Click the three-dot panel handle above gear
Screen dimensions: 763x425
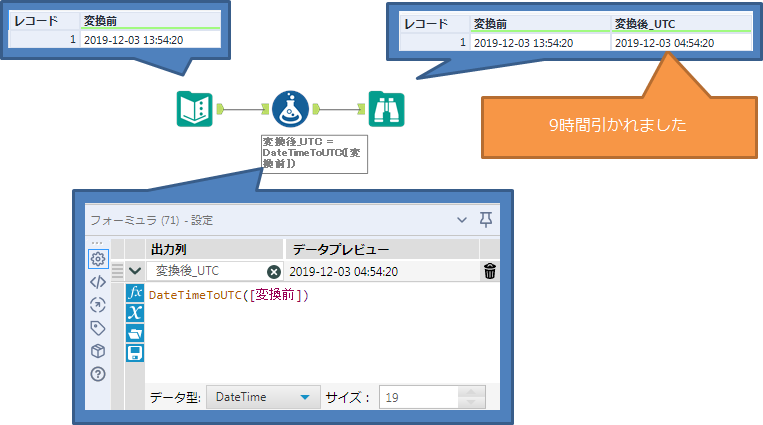pyautogui.click(x=97, y=242)
